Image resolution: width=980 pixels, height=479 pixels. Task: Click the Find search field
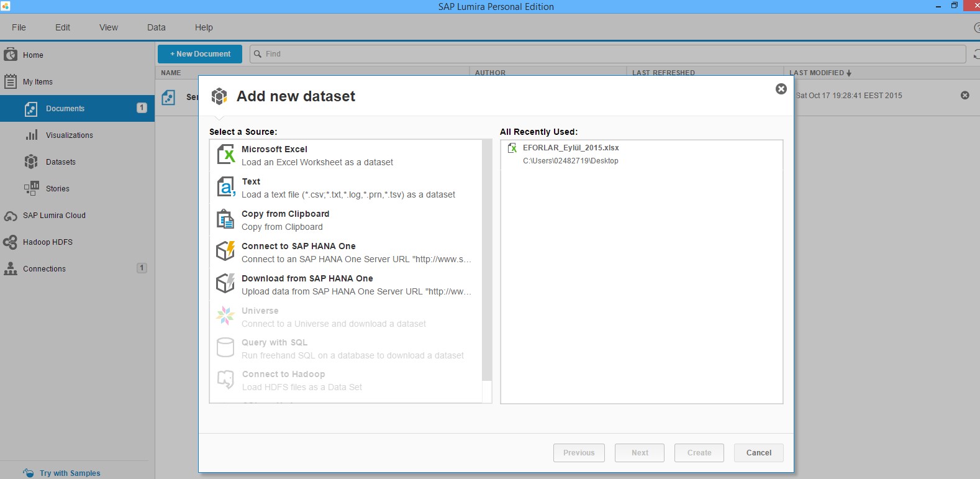pos(609,54)
